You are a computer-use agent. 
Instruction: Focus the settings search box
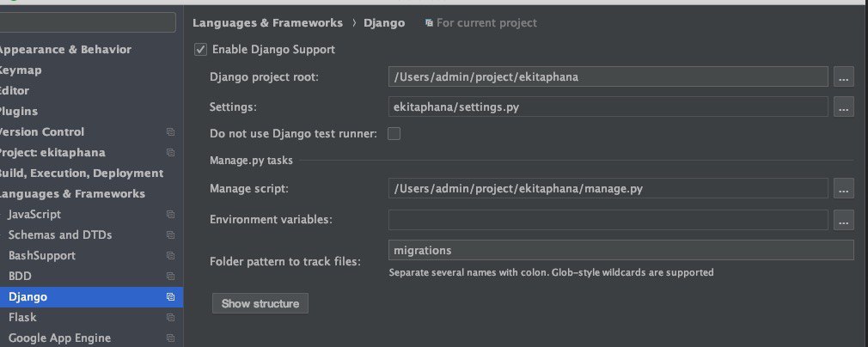point(86,22)
